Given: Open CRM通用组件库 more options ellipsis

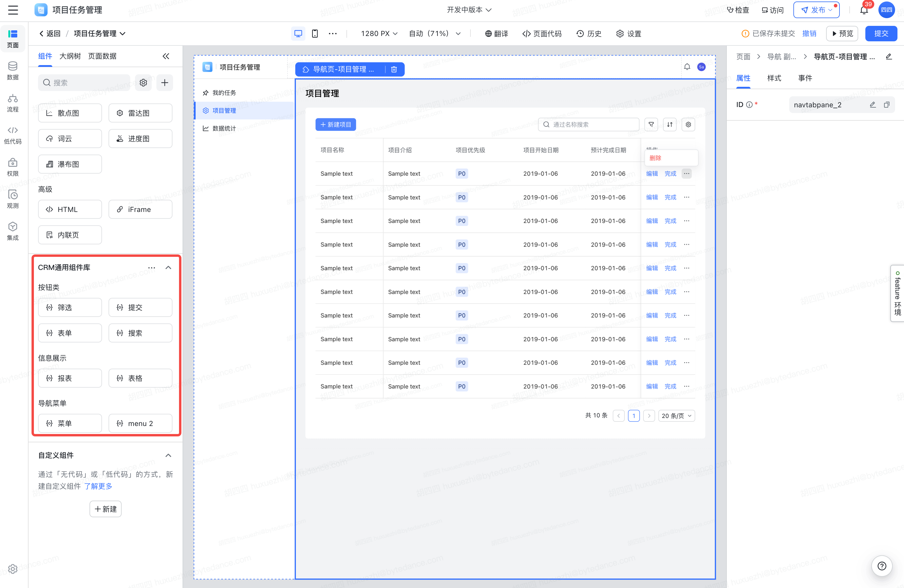Looking at the screenshot, I should (x=152, y=268).
